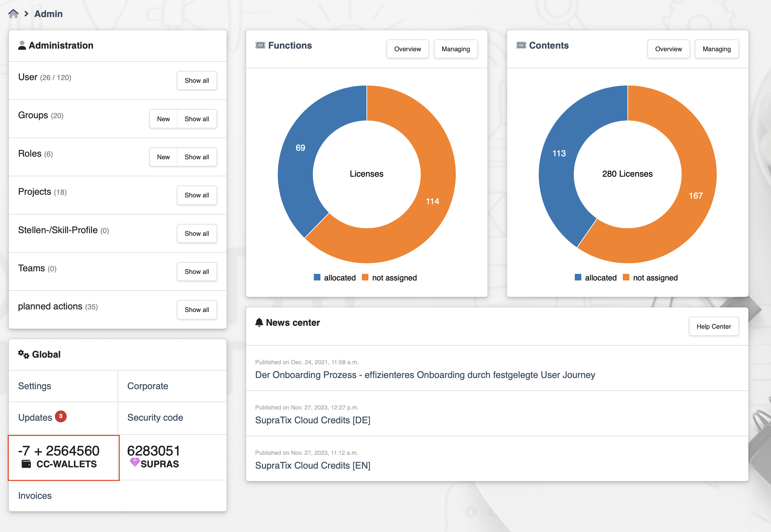Show all Stellen-/Skill-Profile entries
Screen dimensions: 771x532
point(197,233)
